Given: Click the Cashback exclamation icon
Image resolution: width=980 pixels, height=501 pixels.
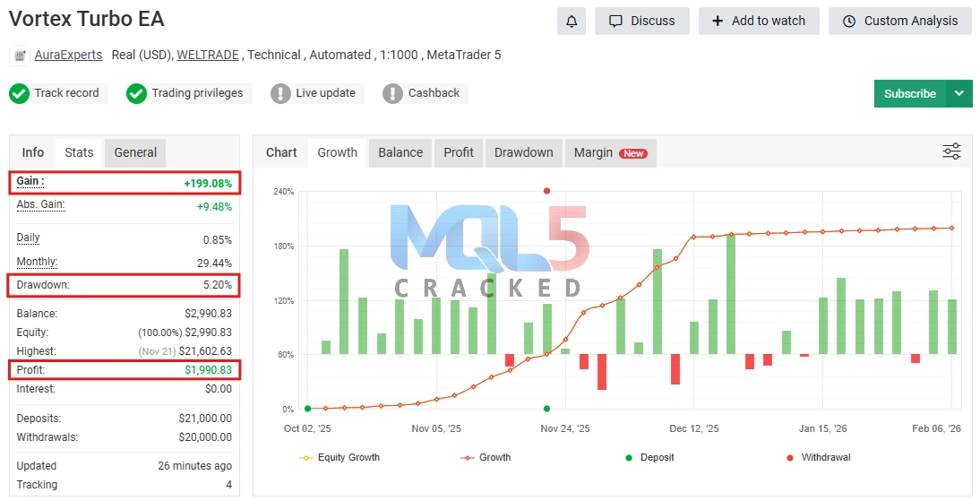Looking at the screenshot, I should click(393, 93).
